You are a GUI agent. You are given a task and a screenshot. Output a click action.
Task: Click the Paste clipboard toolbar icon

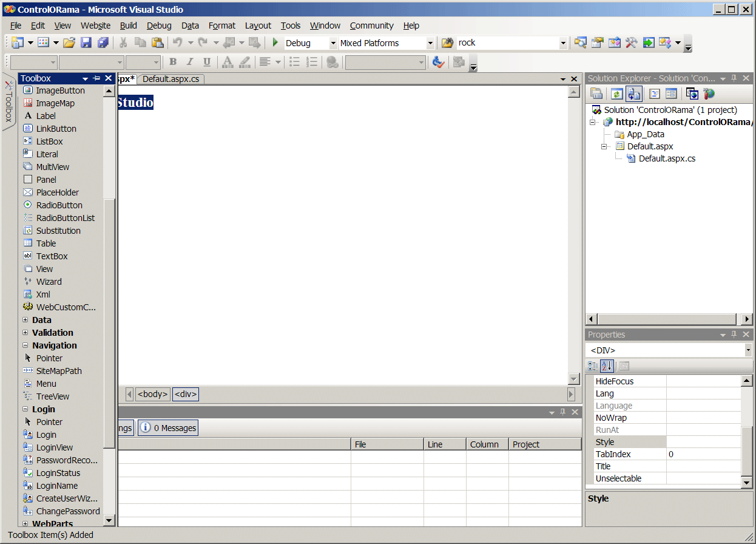tap(158, 42)
